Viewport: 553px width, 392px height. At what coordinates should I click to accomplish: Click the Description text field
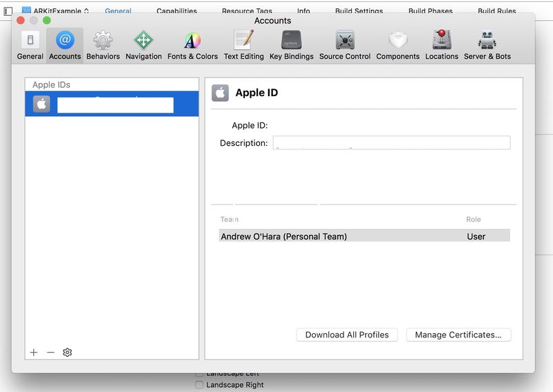click(x=391, y=143)
